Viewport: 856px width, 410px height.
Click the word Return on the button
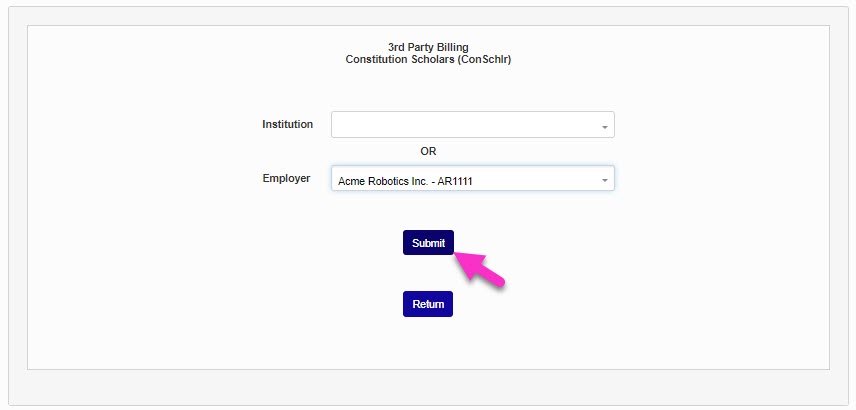[428, 305]
